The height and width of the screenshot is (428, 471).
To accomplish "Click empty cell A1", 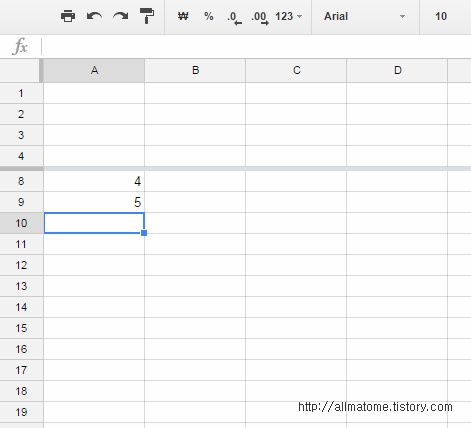I will [x=94, y=93].
